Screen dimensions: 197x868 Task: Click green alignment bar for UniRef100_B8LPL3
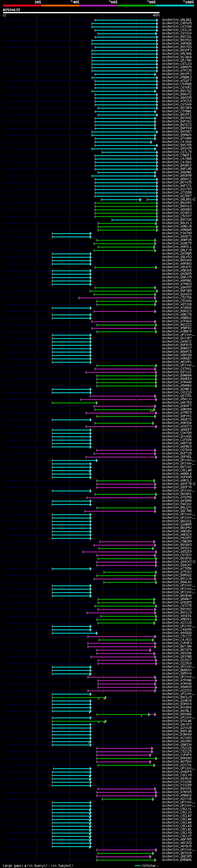[127, 223]
